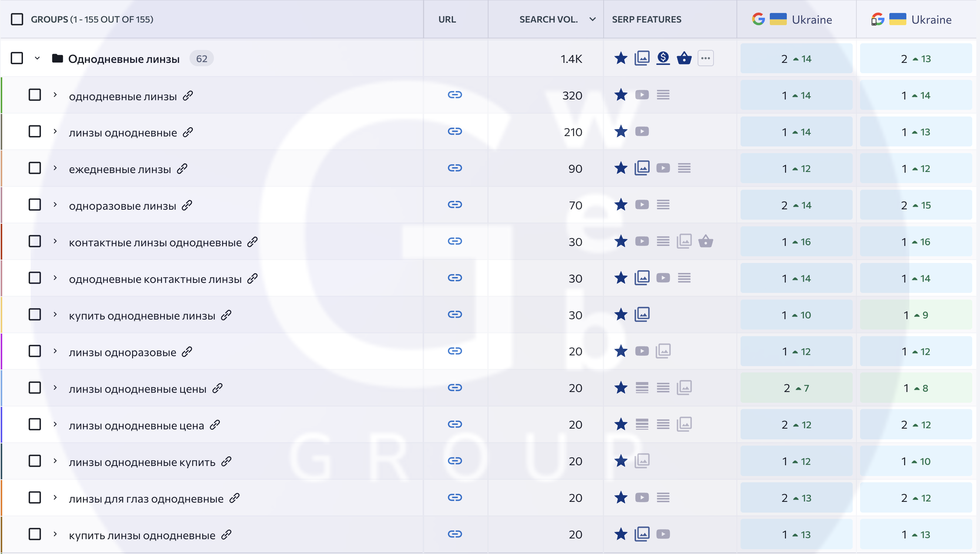The width and height of the screenshot is (980, 554).
Task: Collapse the Однодневные линзы folder group
Action: tap(37, 58)
